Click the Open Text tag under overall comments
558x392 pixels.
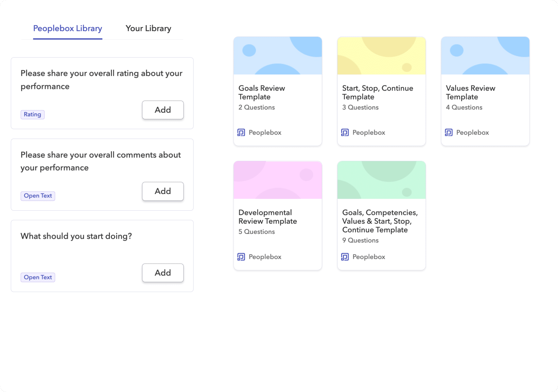point(38,196)
